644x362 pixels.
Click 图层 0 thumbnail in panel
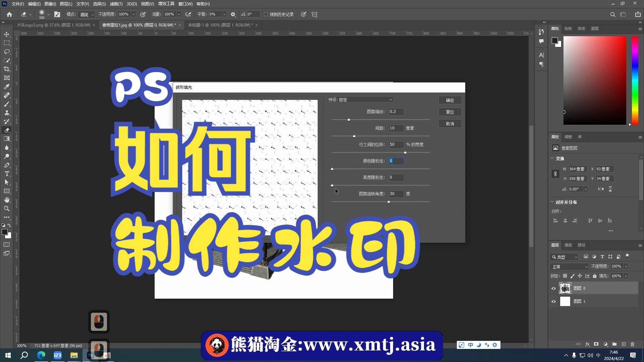[x=565, y=288]
